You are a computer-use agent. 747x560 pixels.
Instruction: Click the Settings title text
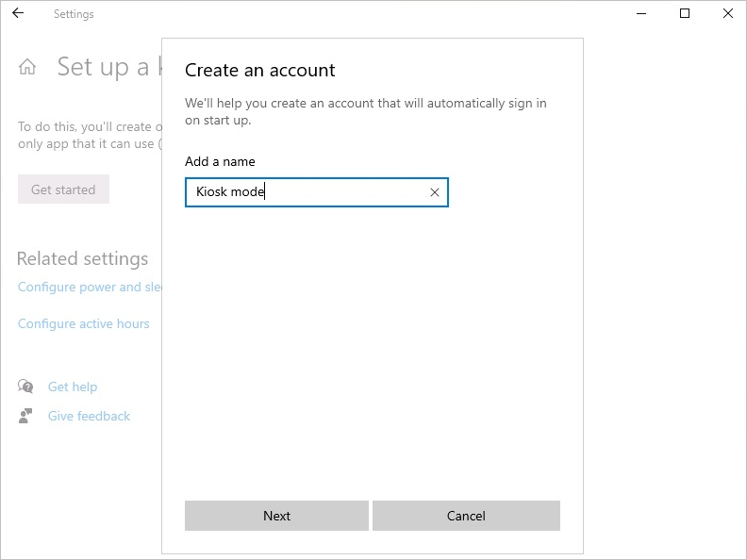pos(74,14)
